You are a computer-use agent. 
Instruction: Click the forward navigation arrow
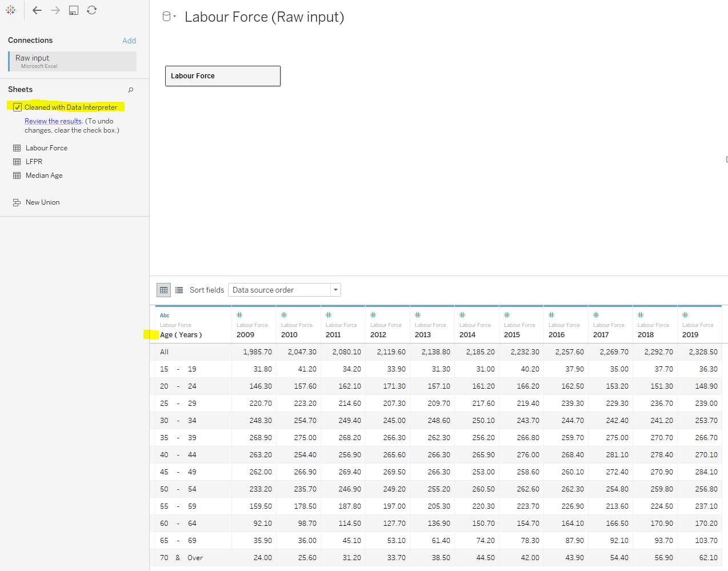(55, 10)
